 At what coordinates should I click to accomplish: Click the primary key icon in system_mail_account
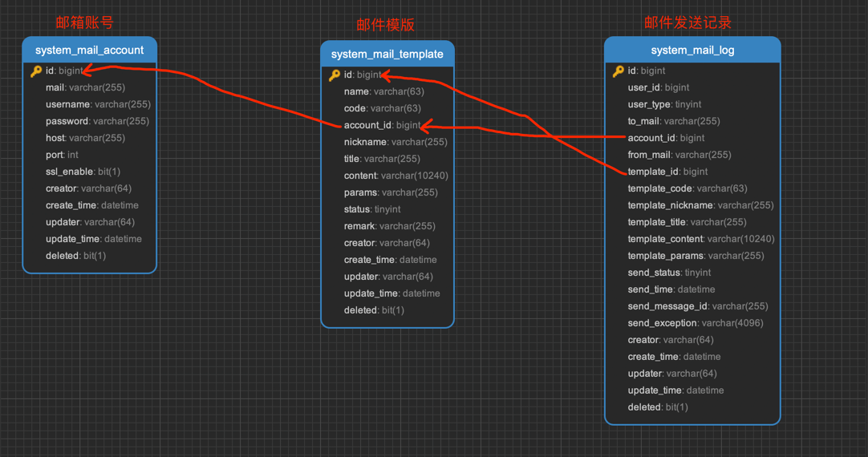[x=36, y=71]
